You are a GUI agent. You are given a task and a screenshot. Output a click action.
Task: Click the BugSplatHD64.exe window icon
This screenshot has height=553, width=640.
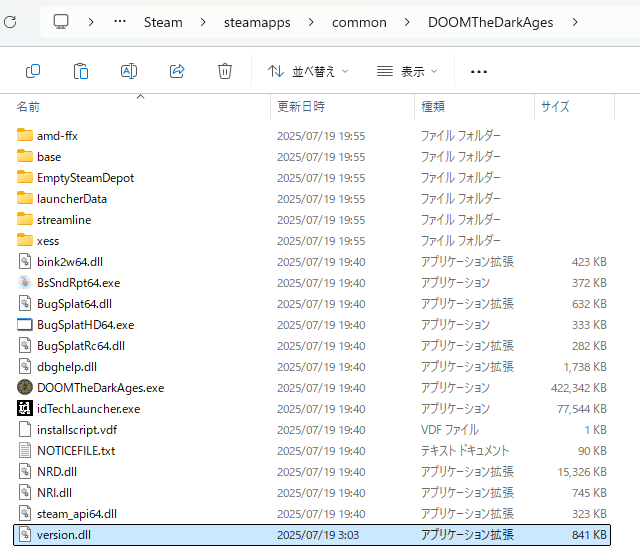coord(25,324)
